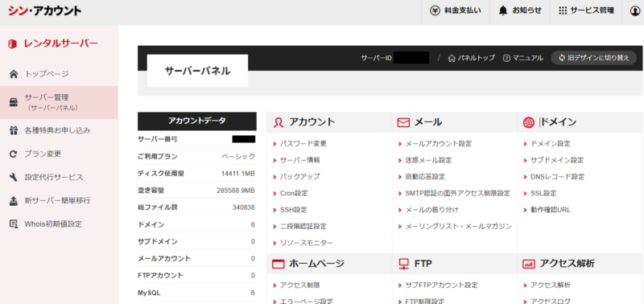Click the refresh icon beside プラン変更
This screenshot has width=644, height=304.
14,154
